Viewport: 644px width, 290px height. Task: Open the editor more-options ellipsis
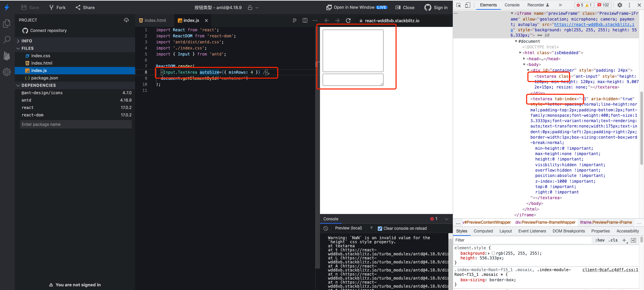pos(315,21)
